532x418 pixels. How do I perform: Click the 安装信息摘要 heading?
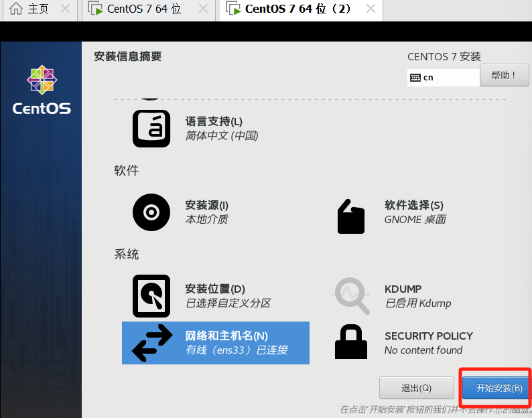[x=127, y=56]
